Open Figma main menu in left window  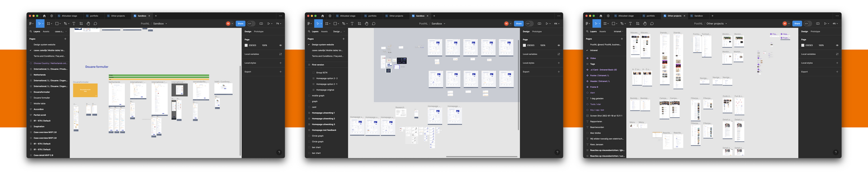tap(31, 24)
